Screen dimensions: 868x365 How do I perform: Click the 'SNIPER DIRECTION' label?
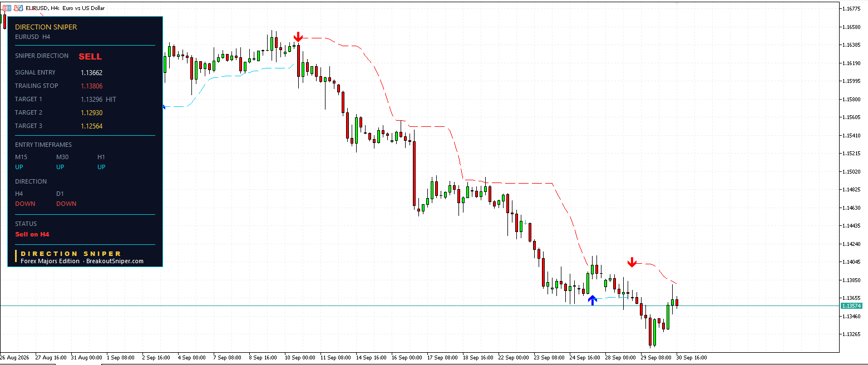click(42, 56)
